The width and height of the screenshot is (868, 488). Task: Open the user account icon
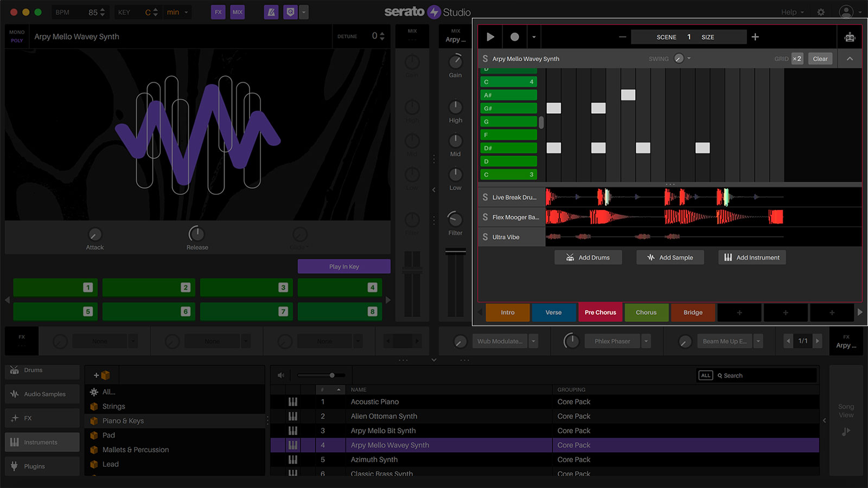click(x=846, y=12)
